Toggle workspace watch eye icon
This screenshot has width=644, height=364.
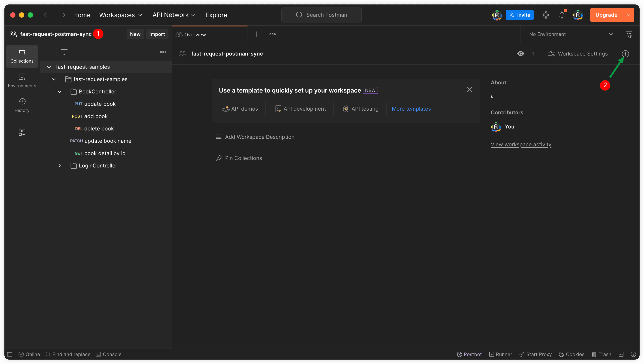point(520,54)
